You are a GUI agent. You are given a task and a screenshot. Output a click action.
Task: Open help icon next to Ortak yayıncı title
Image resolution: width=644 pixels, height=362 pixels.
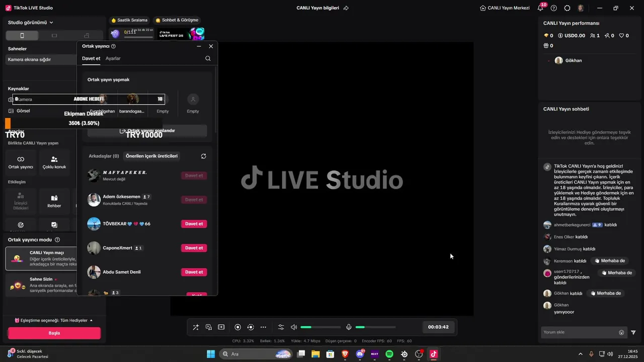[113, 46]
